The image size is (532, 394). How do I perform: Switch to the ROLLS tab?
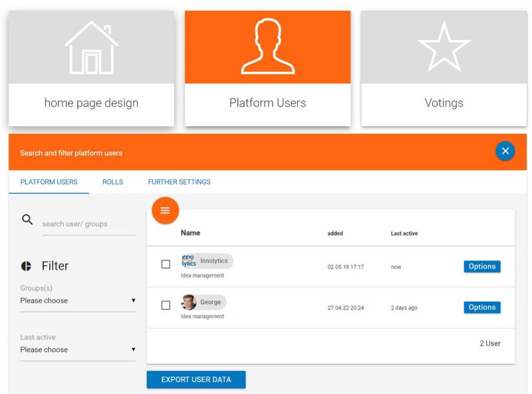tap(112, 181)
